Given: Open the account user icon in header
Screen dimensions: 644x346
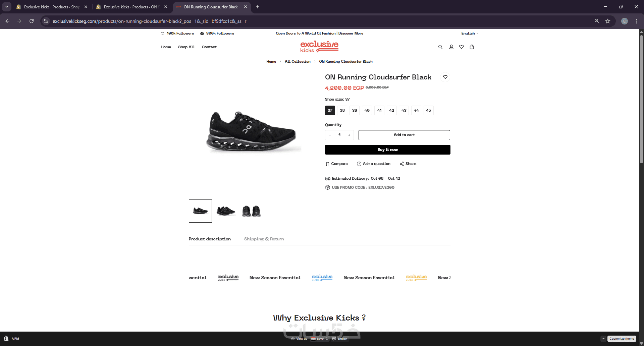Looking at the screenshot, I should pyautogui.click(x=451, y=47).
